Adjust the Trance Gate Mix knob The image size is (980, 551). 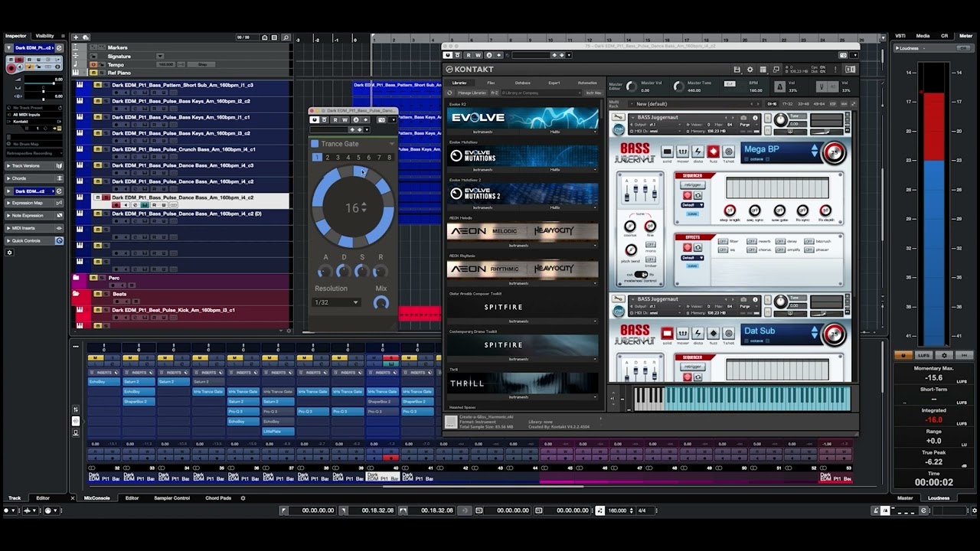381,303
